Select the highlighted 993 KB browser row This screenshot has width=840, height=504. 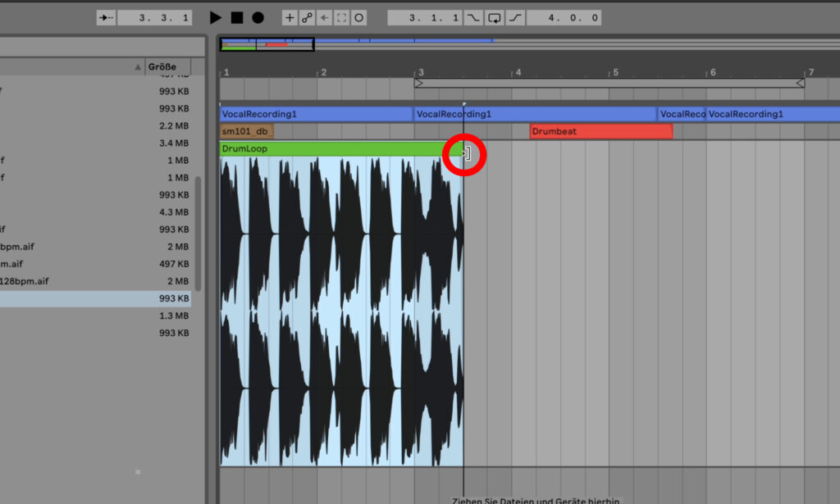click(x=95, y=298)
